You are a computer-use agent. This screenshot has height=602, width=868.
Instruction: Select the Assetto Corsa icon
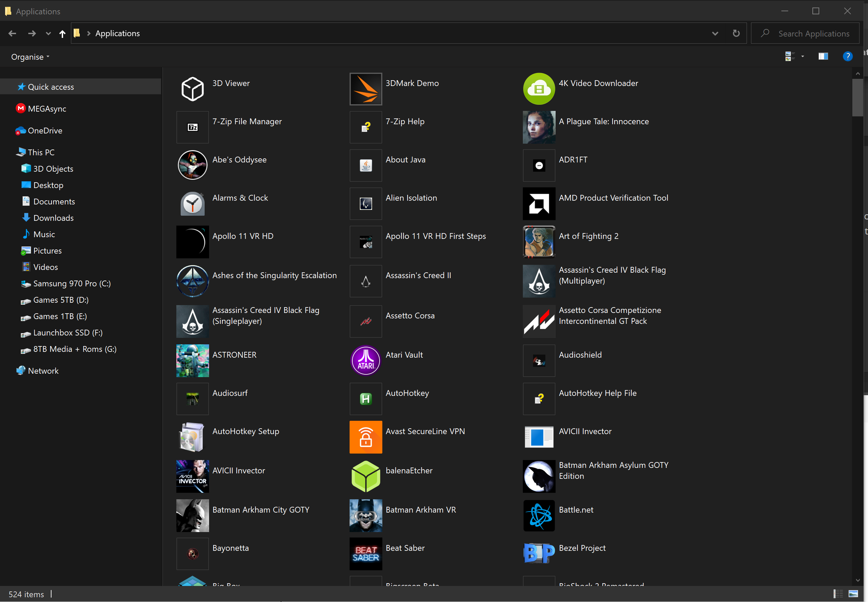coord(366,321)
